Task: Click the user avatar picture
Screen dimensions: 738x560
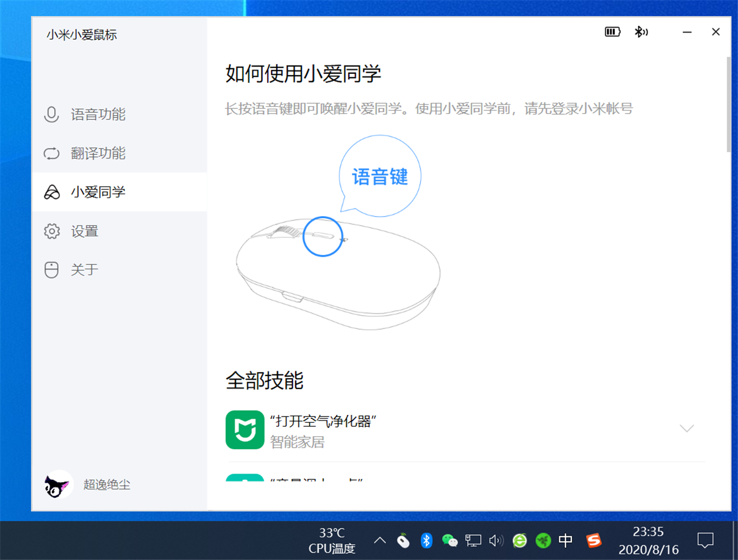Action: point(59,485)
